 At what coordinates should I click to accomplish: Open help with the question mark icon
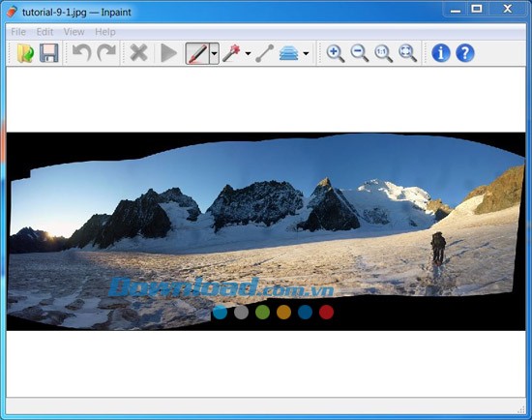pos(465,53)
